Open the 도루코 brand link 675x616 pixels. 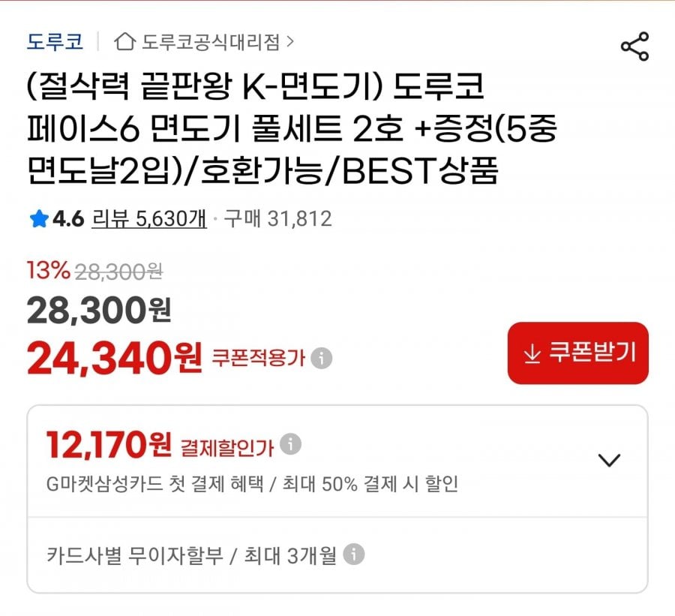pyautogui.click(x=55, y=41)
